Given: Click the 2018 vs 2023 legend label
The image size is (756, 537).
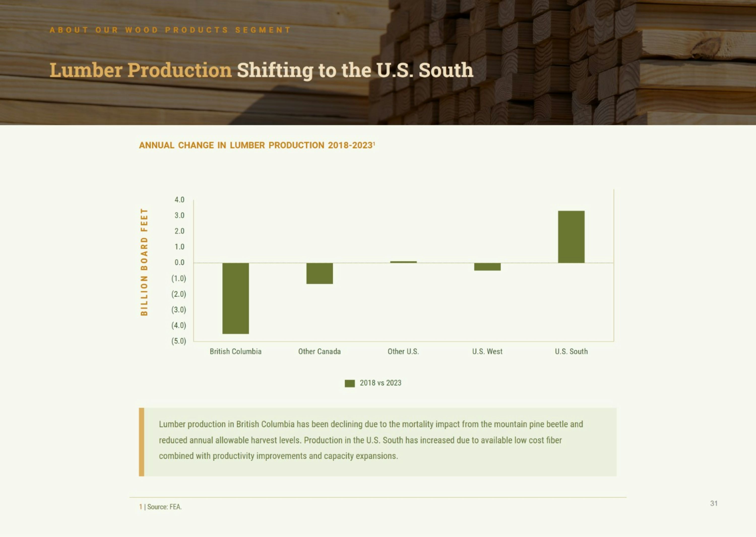Looking at the screenshot, I should click(380, 383).
